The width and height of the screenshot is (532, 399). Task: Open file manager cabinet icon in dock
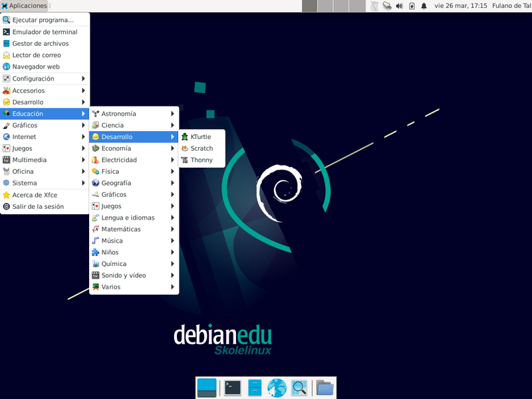point(255,388)
